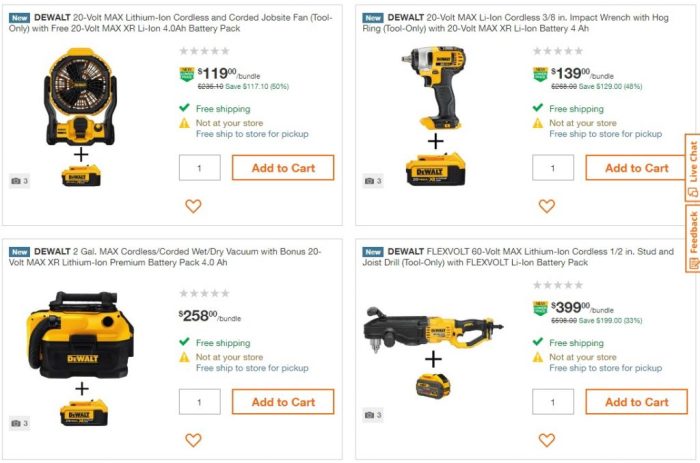Open photo count icon on Jobsite Fan

coord(20,181)
